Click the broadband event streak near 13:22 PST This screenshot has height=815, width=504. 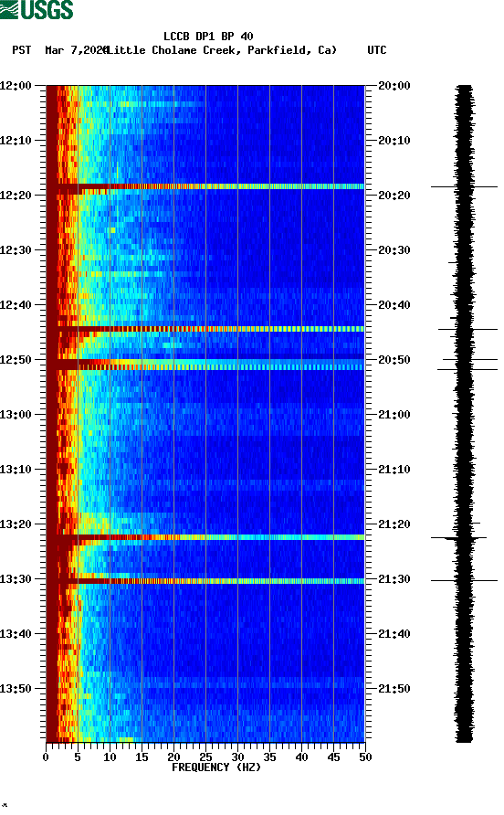tap(205, 537)
